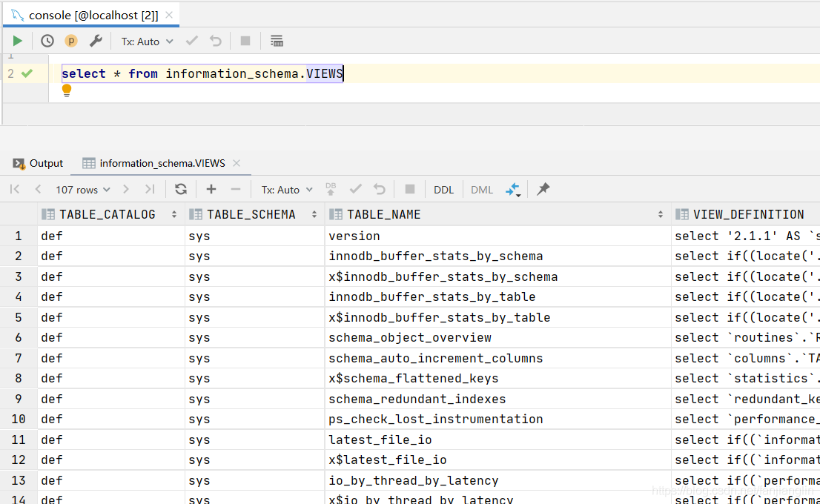The image size is (820, 504).
Task: Click row number 10 in the grid
Action: (x=19, y=420)
